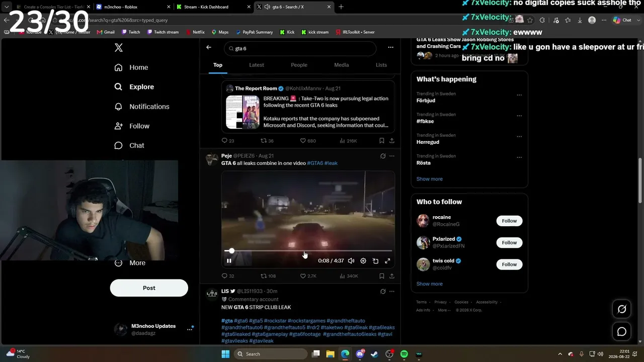Screen dimensions: 644x362
Task: Follow twis cold
Action: [x=509, y=264]
